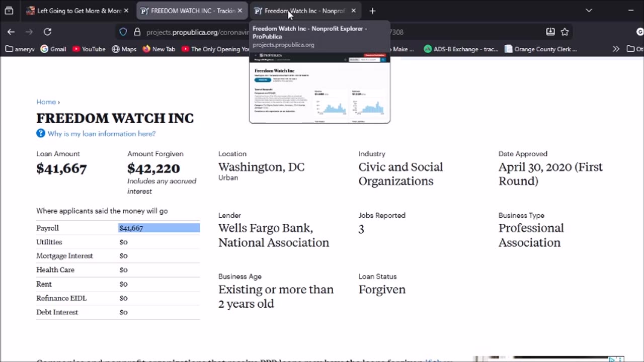The height and width of the screenshot is (362, 644).
Task: Click the 'Health Care' row label
Action: click(55, 270)
